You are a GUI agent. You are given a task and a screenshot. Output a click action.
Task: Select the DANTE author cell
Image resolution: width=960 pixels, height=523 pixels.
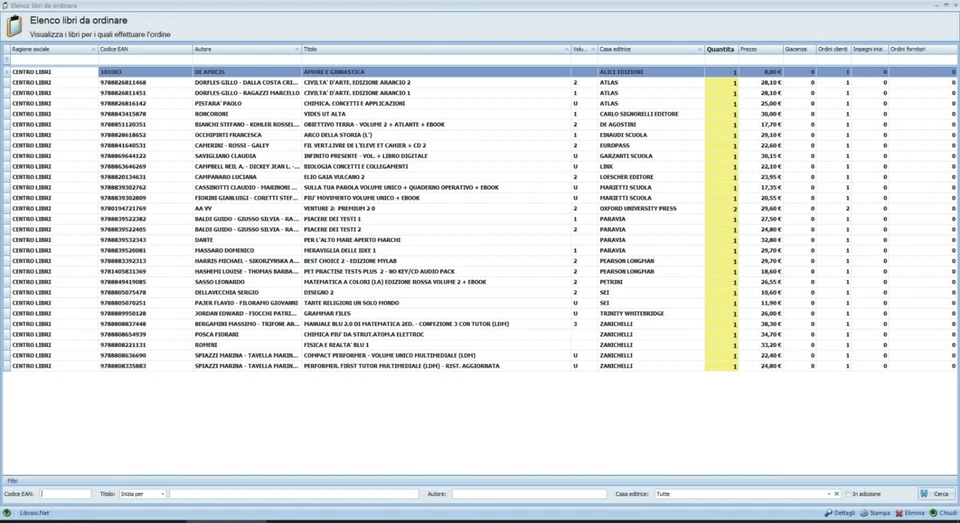tap(246, 240)
